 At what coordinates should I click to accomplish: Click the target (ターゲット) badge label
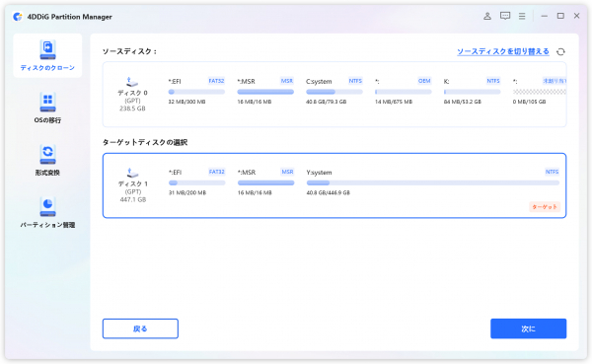coord(545,207)
